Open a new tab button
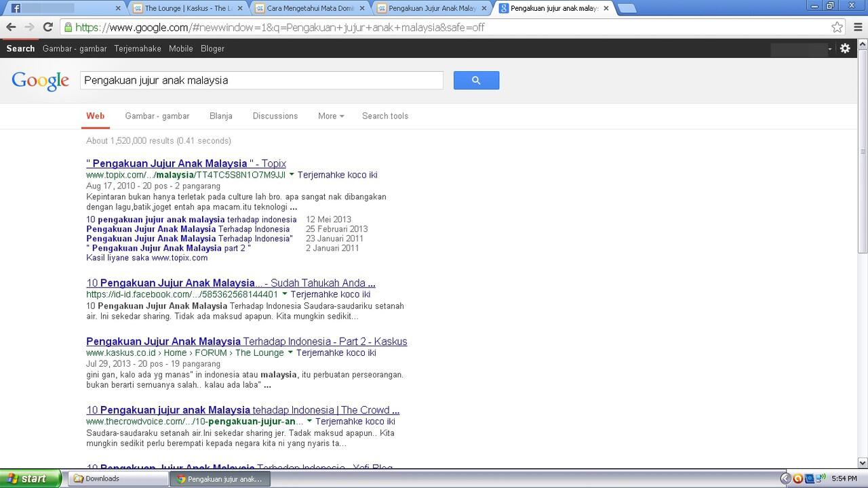 627,8
